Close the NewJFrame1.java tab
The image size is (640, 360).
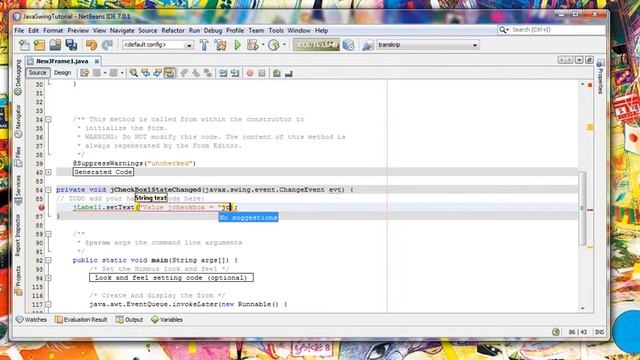97,61
